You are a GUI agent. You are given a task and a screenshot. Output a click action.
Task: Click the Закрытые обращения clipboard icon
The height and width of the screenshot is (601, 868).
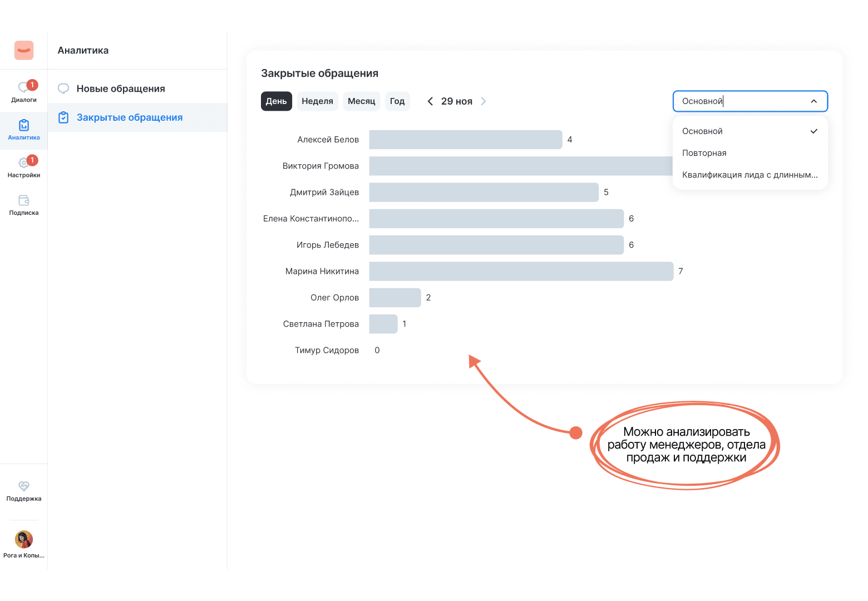64,117
